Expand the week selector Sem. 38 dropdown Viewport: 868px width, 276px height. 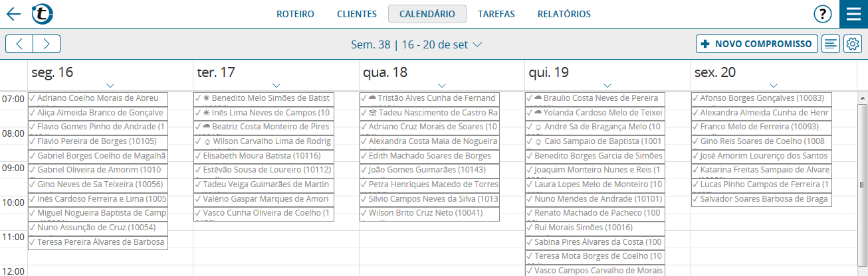pyautogui.click(x=416, y=45)
